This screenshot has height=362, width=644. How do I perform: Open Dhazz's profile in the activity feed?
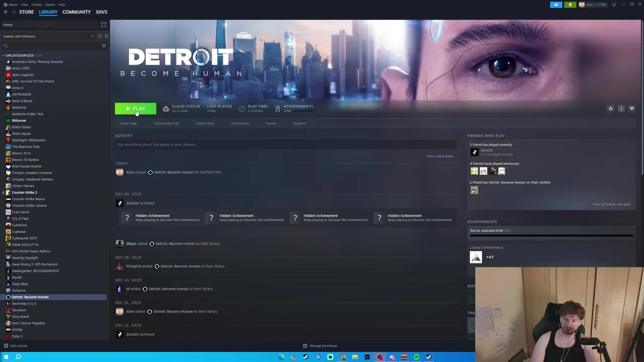[131, 244]
